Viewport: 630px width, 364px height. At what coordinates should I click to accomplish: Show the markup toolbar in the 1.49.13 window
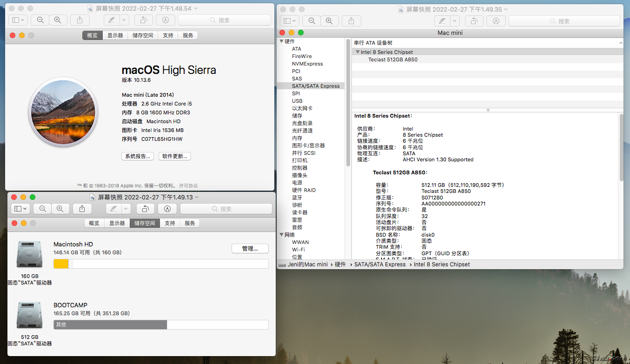[167, 209]
